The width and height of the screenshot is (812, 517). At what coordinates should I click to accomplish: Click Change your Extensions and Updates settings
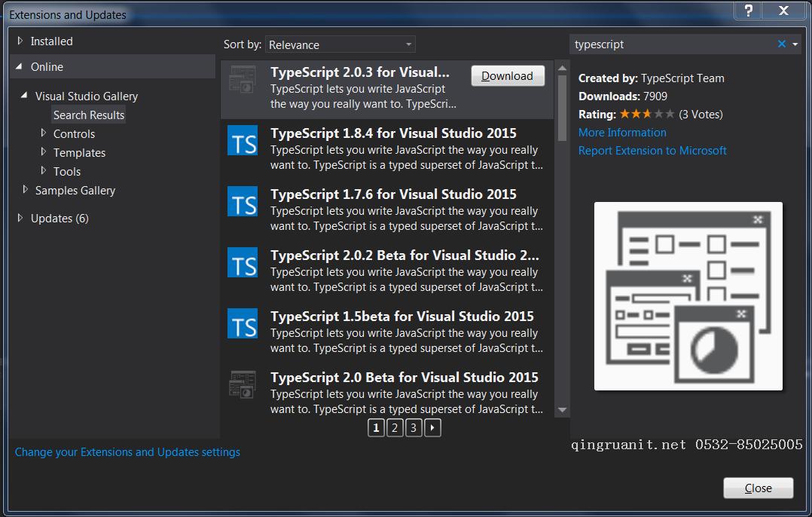click(x=127, y=452)
